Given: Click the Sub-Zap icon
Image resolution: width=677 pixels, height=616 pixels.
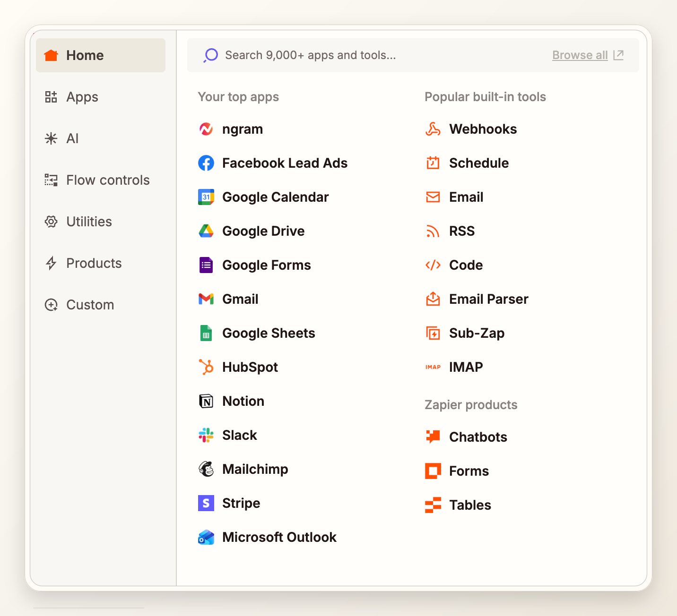Looking at the screenshot, I should click(433, 333).
